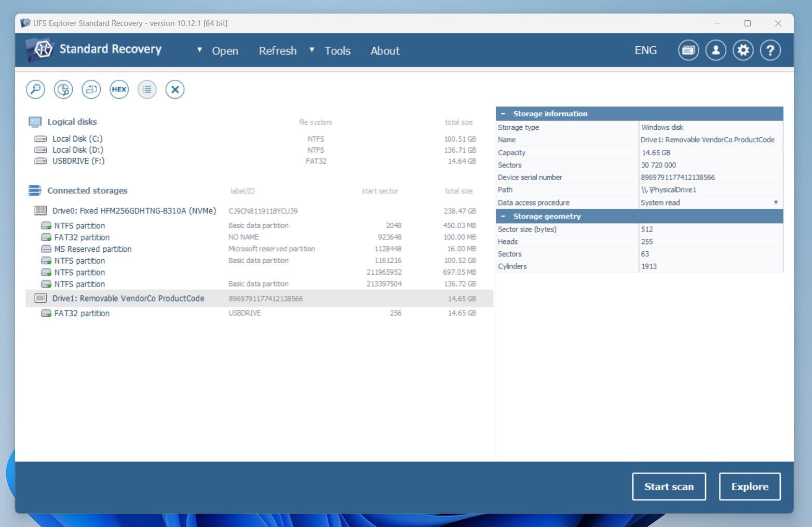The height and width of the screenshot is (527, 812).
Task: Open the log/messages icon in header
Action: pyautogui.click(x=688, y=50)
